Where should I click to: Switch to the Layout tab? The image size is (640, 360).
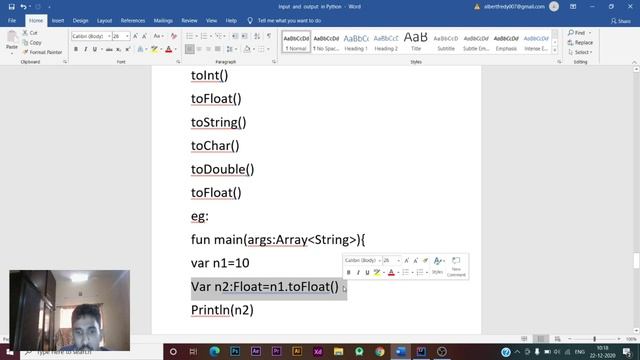click(104, 20)
